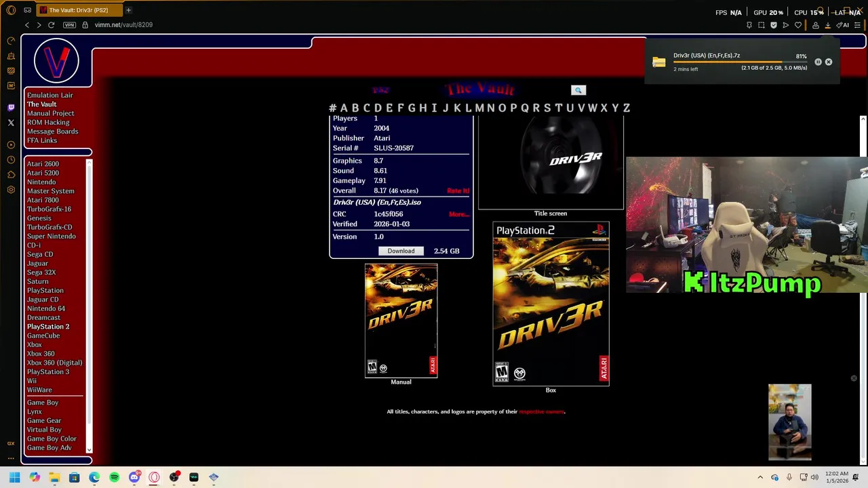Viewport: 868px width, 488px height.
Task: Select Nintendo 64 in system list
Action: 46,308
